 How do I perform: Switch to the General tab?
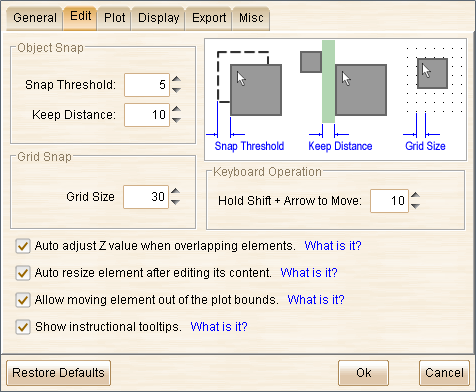click(x=35, y=18)
